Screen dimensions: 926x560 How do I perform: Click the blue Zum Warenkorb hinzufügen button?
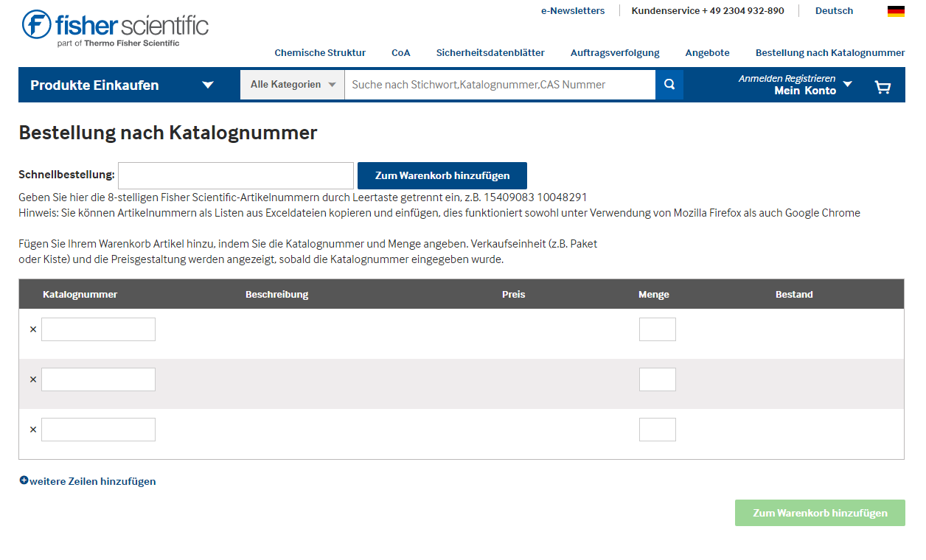[x=442, y=175]
